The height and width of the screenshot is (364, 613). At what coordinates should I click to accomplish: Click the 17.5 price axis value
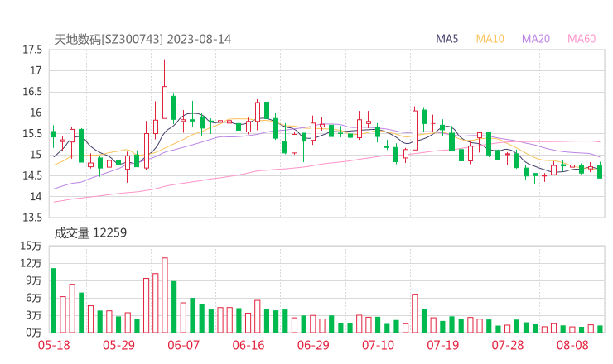tap(32, 50)
